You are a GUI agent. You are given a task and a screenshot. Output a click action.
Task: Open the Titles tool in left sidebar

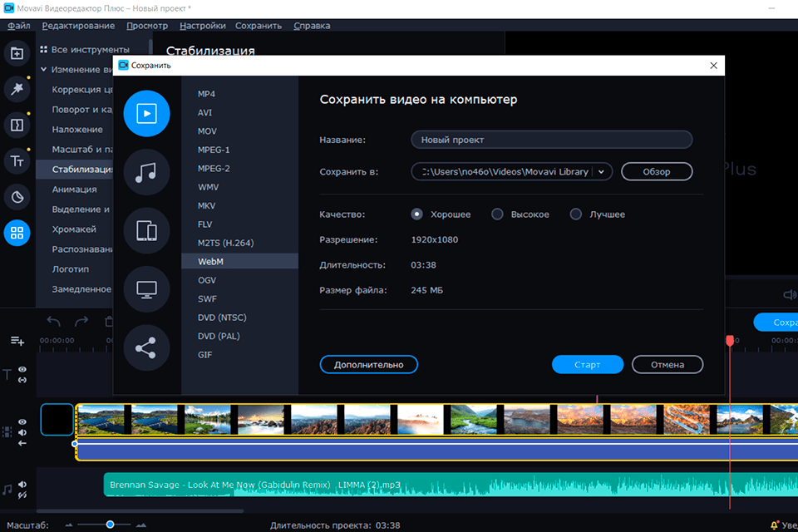click(x=17, y=161)
